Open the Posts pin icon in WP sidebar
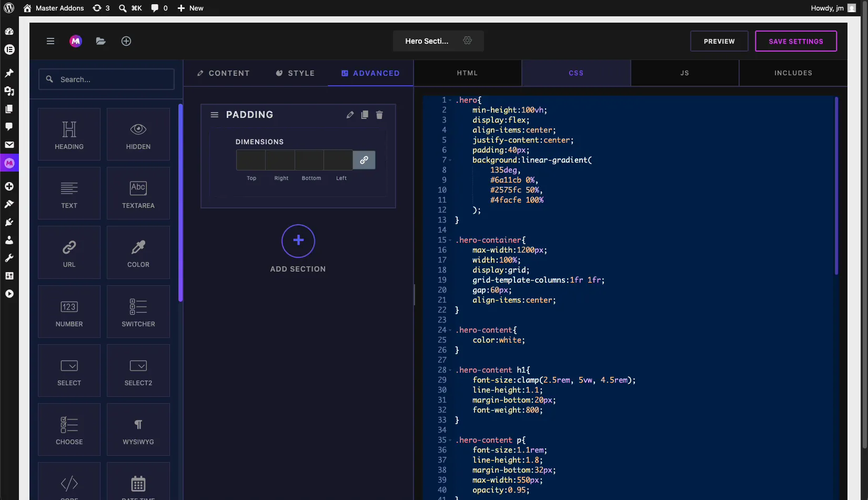Image resolution: width=868 pixels, height=500 pixels. (x=9, y=73)
